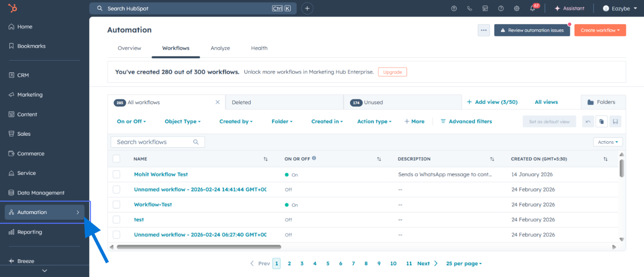
Task: Open All views link
Action: [546, 102]
